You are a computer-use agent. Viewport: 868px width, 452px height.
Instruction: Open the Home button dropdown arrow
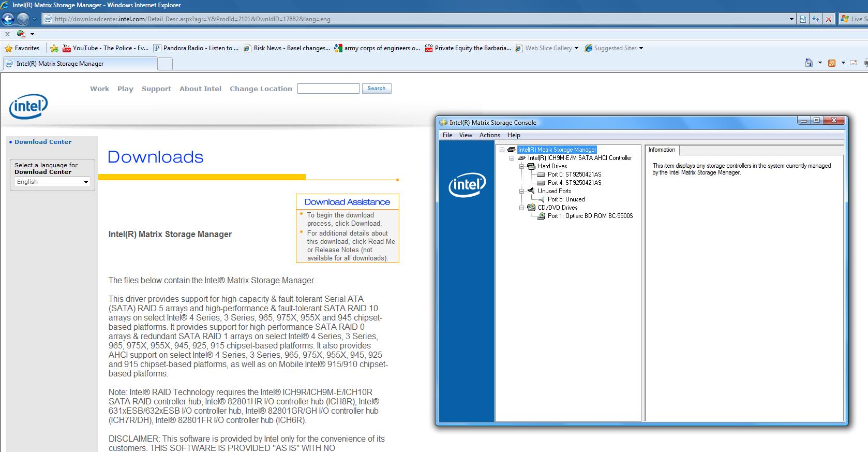[x=820, y=63]
